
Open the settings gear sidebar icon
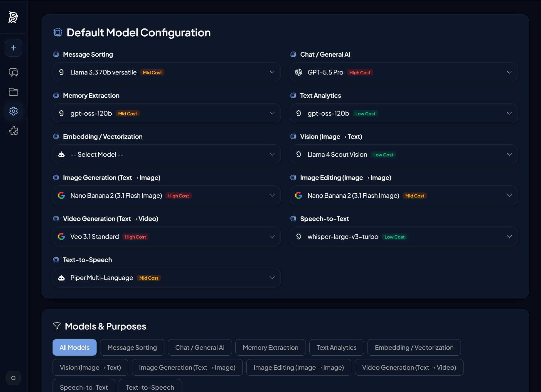(x=14, y=111)
